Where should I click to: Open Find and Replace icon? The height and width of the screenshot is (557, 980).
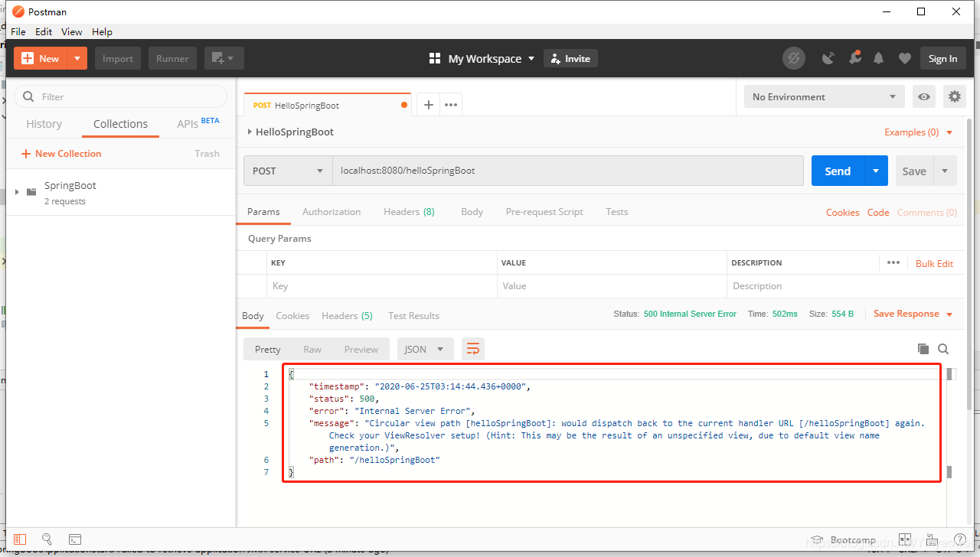point(47,539)
